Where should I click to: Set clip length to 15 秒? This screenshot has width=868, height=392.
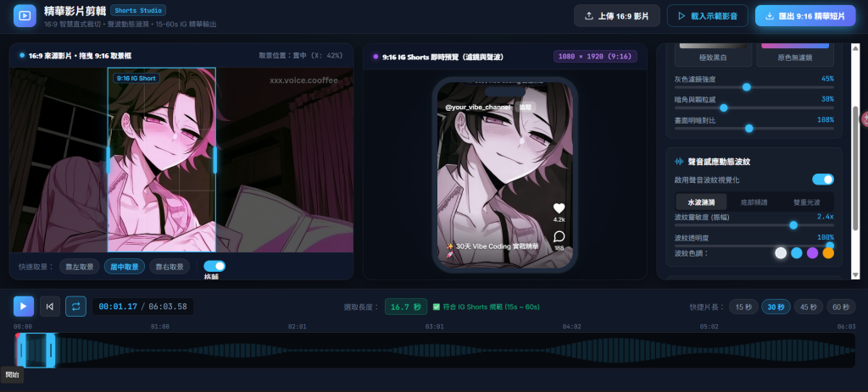743,306
